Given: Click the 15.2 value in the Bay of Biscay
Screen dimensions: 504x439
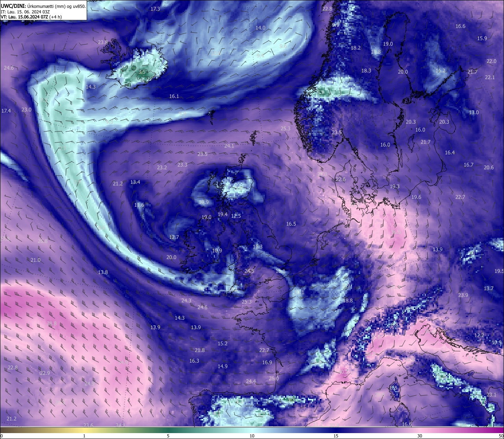Looking at the screenshot, I should 222,343.
